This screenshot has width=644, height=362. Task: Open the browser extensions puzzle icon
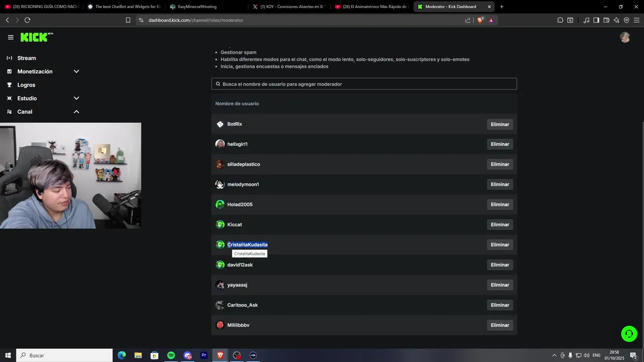coord(560,20)
